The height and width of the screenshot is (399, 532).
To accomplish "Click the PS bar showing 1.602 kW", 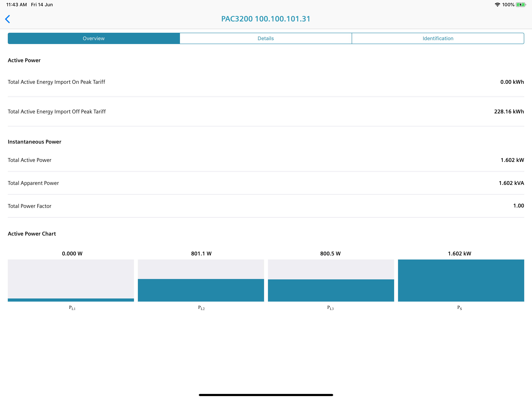I will point(461,280).
